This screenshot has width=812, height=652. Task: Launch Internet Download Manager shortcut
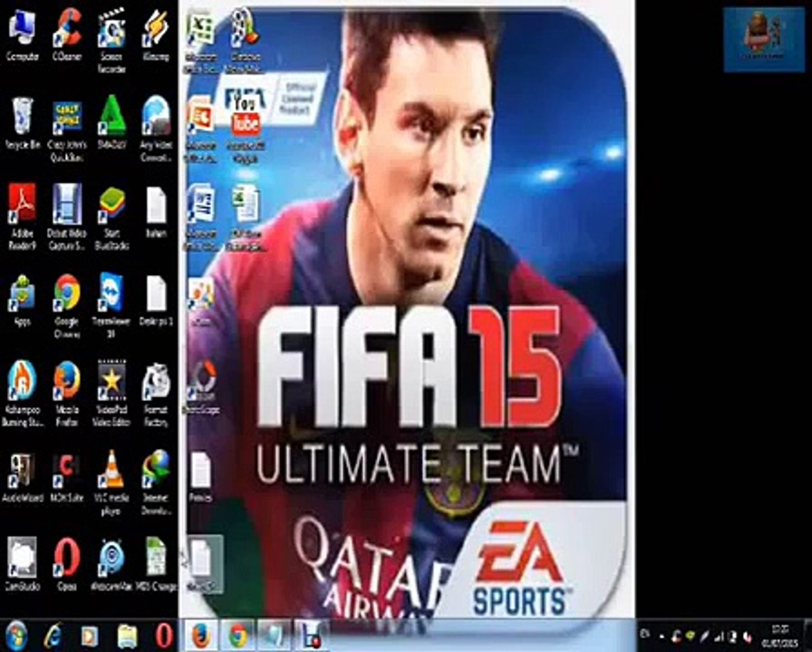(x=156, y=483)
